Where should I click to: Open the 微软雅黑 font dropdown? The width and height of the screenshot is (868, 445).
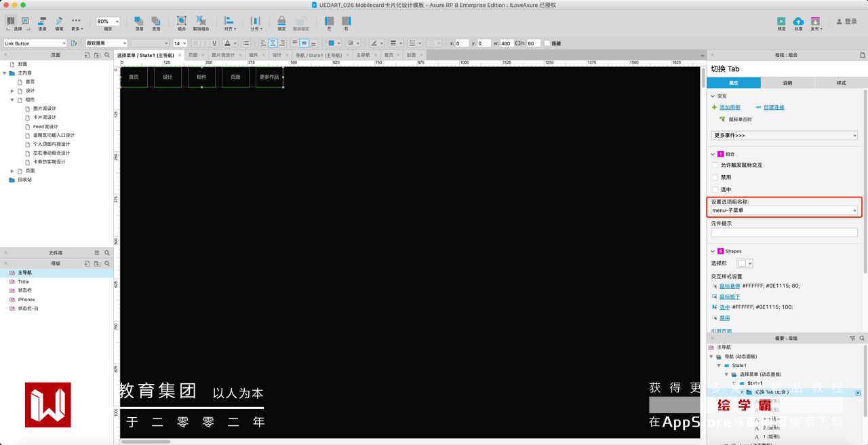tap(106, 43)
